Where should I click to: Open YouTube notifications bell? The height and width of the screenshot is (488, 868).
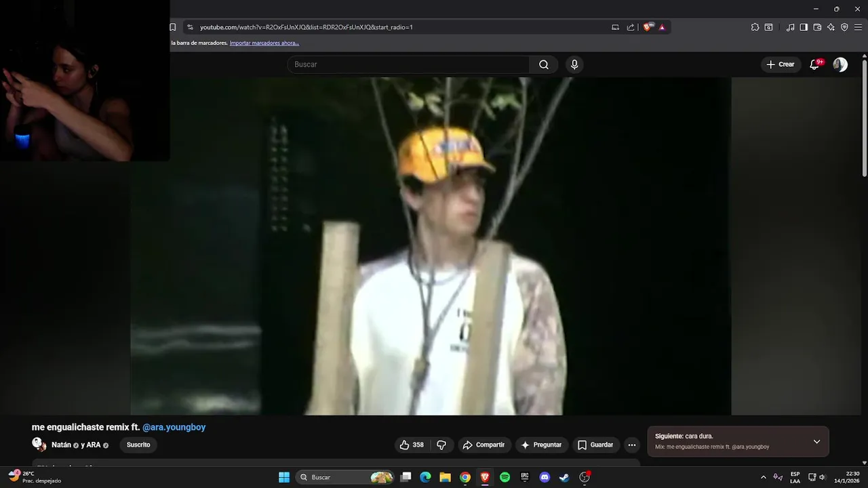click(x=815, y=64)
